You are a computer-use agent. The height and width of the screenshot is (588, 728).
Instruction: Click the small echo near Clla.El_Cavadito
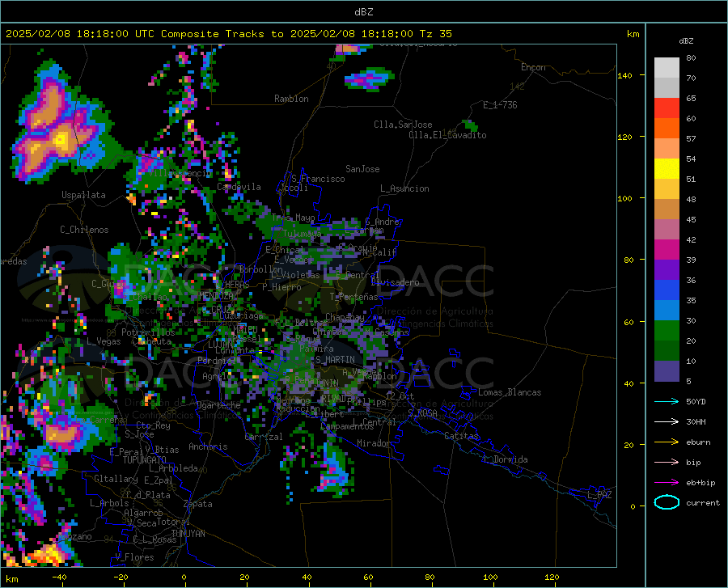click(470, 125)
